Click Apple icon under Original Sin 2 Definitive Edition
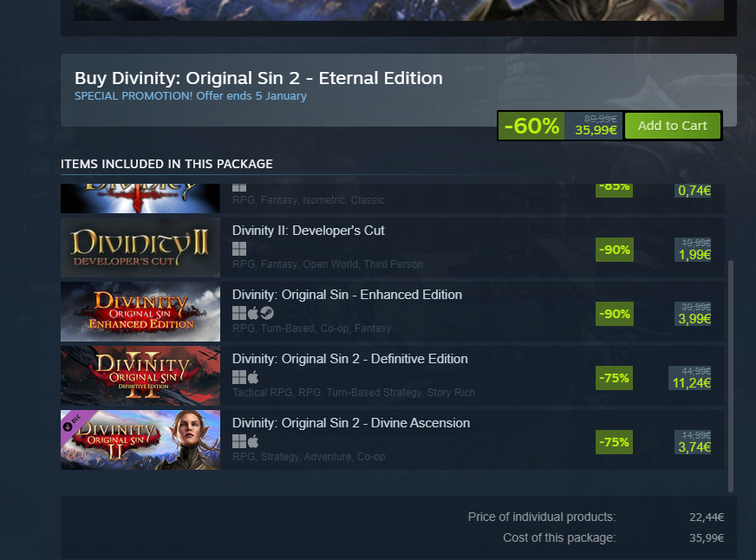The width and height of the screenshot is (756, 560). (253, 377)
